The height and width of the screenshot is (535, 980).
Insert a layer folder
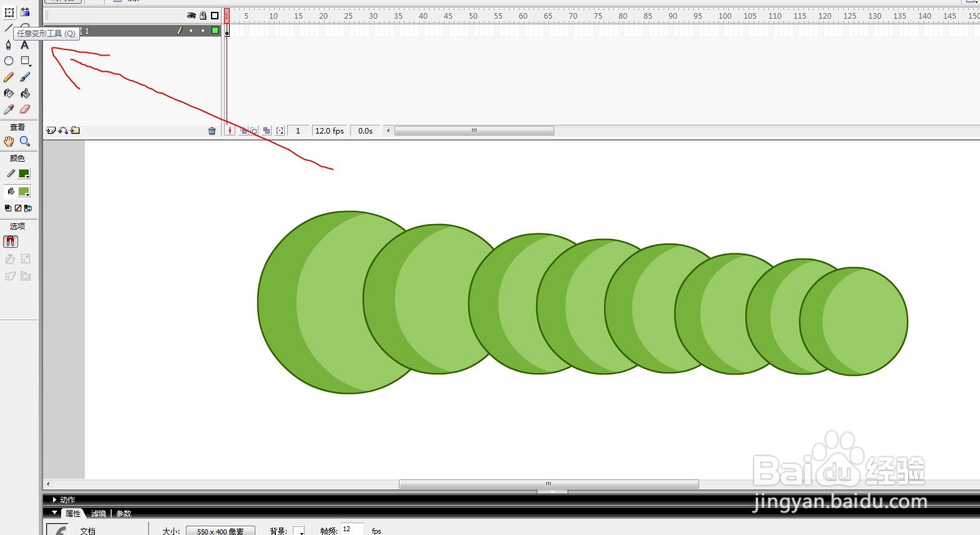click(75, 130)
